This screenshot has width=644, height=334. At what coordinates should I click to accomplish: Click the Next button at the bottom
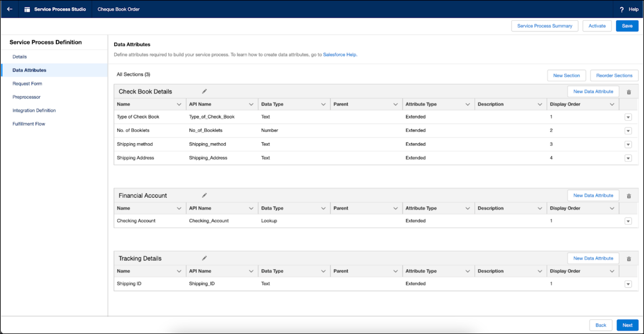(627, 325)
